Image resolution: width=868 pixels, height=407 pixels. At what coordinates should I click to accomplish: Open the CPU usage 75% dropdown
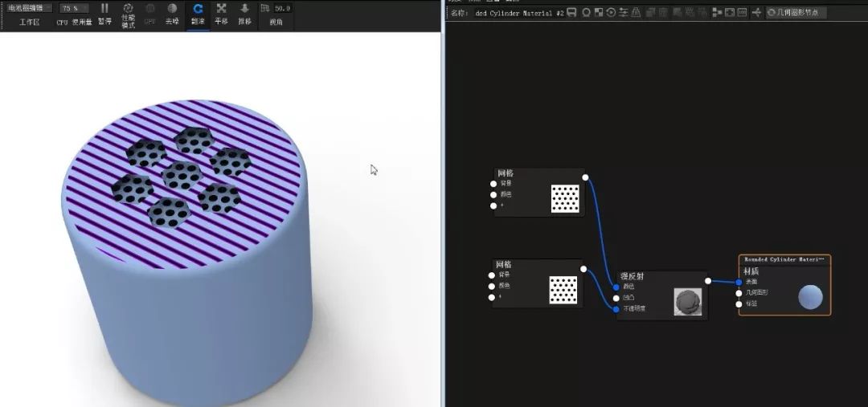[x=74, y=8]
